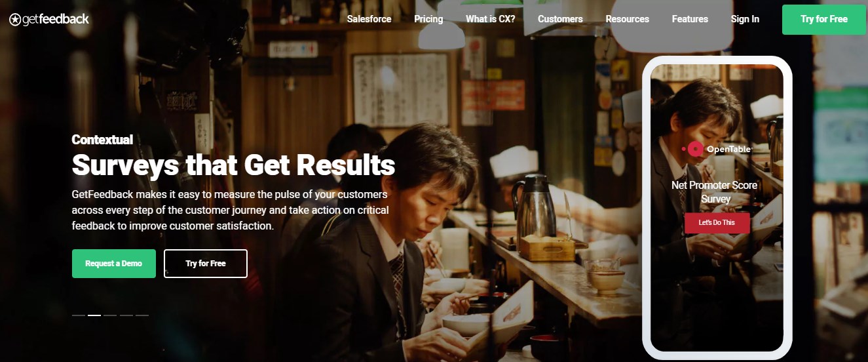
Task: Click the Net Promoter Score Survey text
Action: (715, 192)
